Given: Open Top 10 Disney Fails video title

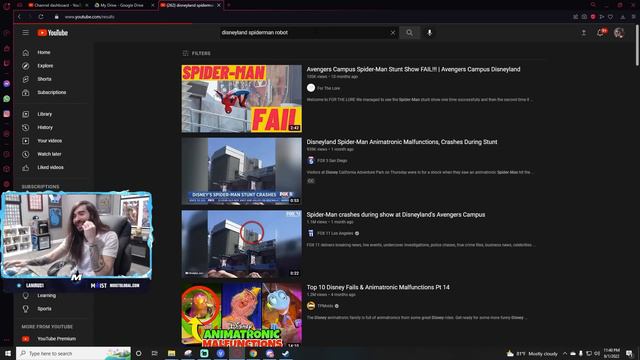Looking at the screenshot, I should coord(378,287).
